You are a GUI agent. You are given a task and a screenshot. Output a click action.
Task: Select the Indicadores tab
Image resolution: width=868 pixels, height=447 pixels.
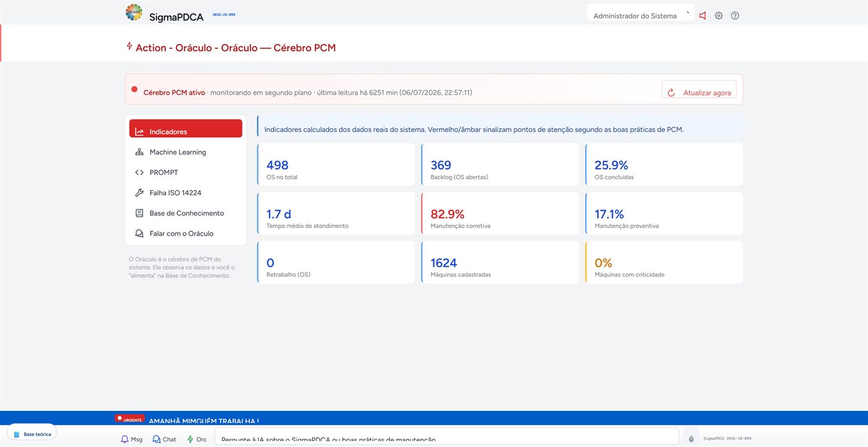(186, 128)
